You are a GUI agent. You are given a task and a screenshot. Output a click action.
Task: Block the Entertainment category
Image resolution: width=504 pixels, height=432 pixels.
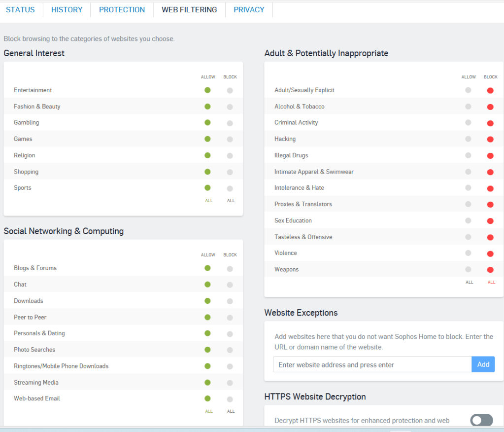pos(230,90)
